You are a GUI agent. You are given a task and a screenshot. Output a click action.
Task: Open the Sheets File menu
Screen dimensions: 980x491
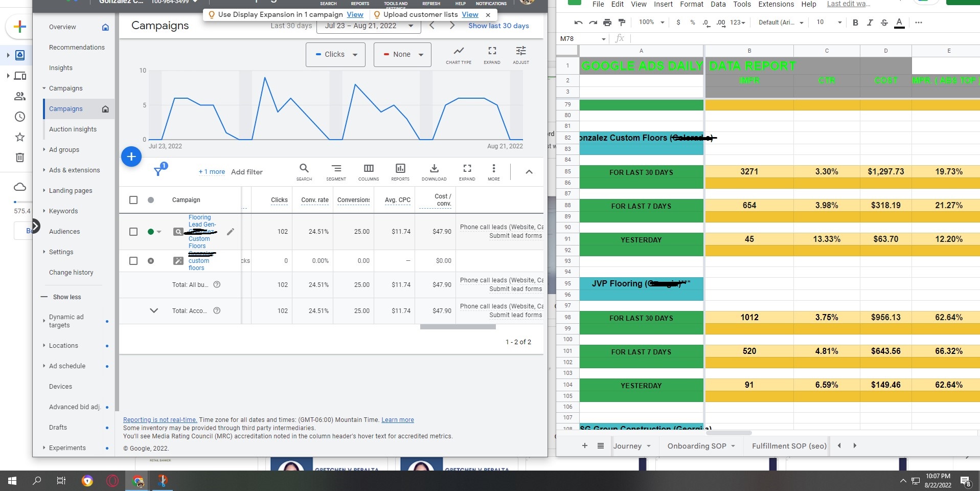pyautogui.click(x=598, y=4)
